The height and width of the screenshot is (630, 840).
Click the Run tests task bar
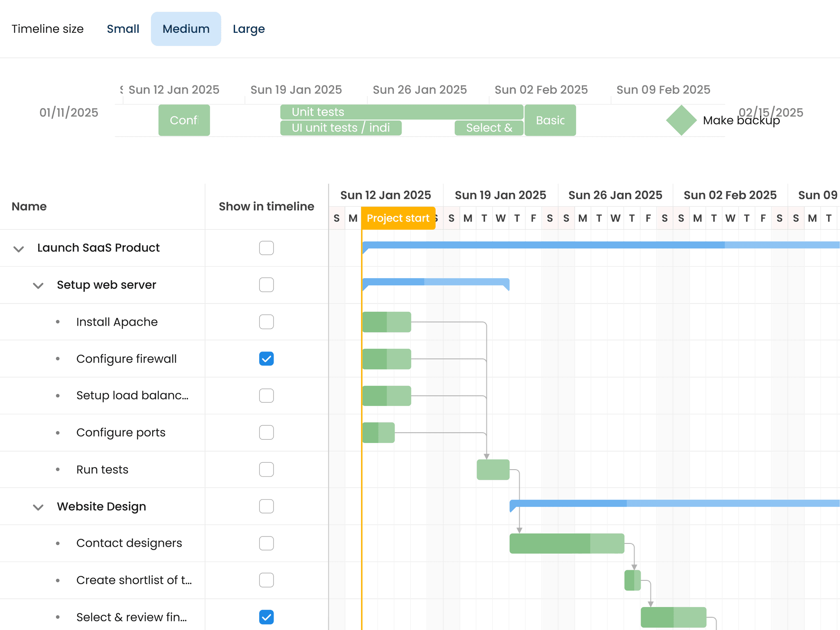(x=493, y=469)
